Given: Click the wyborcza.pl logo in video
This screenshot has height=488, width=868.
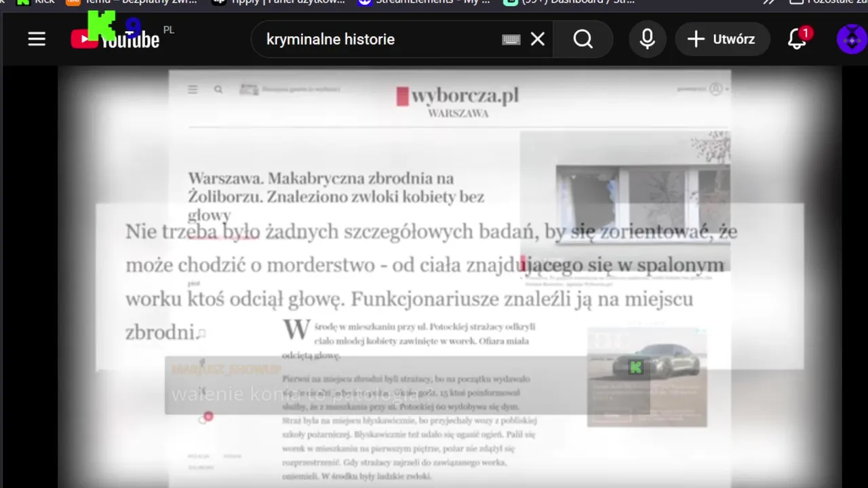Looking at the screenshot, I should click(x=458, y=96).
